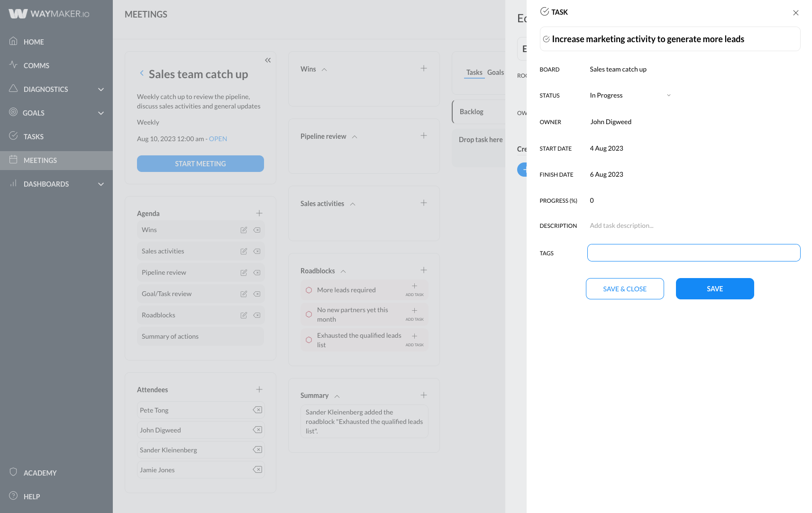Toggle the Exhausted qualified leads roadblock status circle
The width and height of the screenshot is (812, 513).
coord(309,340)
